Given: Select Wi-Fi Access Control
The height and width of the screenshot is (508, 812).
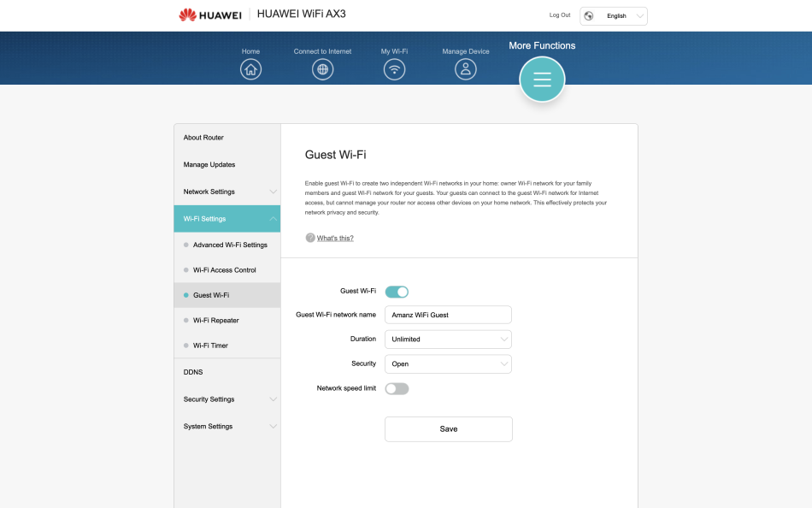Looking at the screenshot, I should point(227,270).
